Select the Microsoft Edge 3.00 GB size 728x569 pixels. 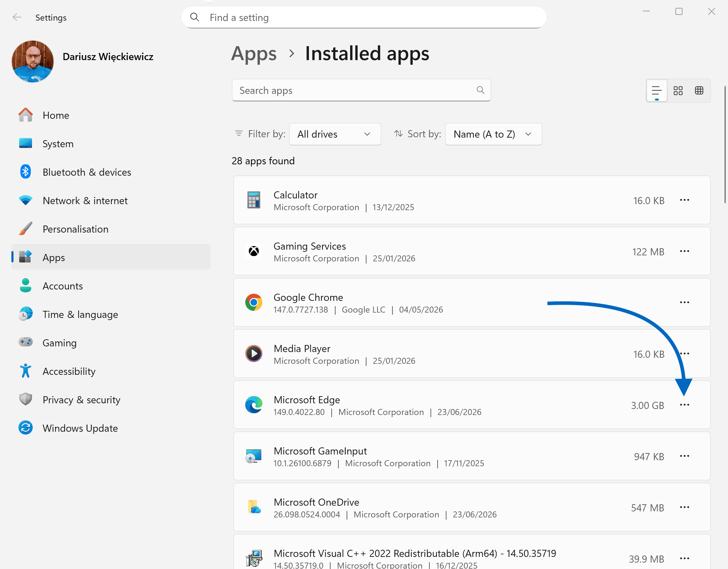[648, 405]
